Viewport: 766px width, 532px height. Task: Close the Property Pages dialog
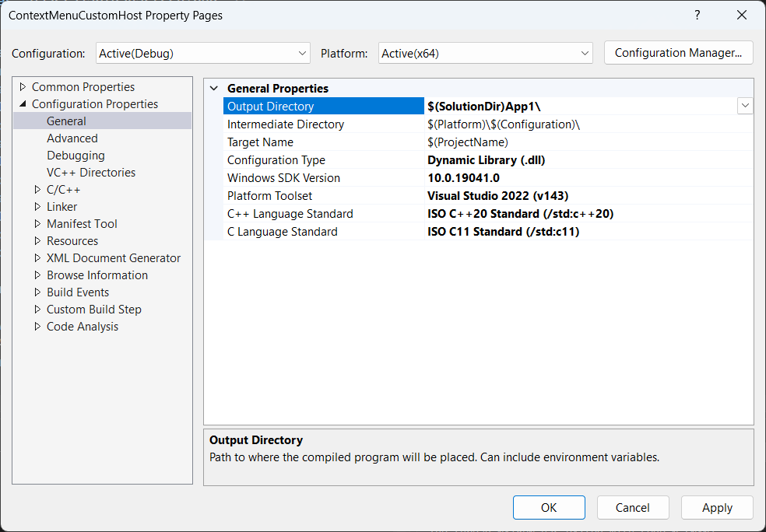[x=742, y=15]
